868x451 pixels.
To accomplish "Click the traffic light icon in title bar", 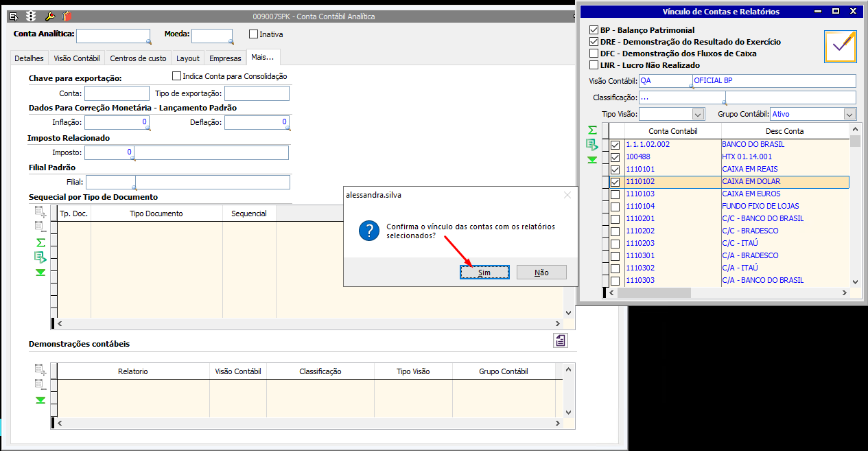I will [31, 16].
